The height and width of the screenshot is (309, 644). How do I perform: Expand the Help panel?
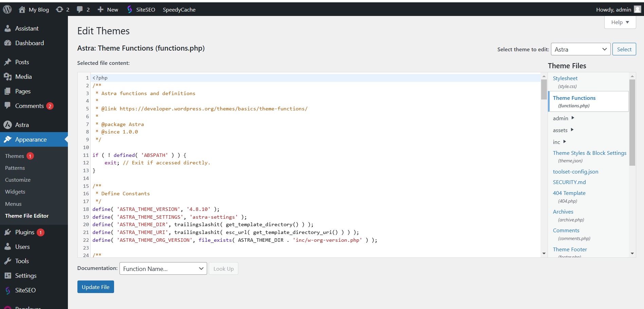tap(620, 22)
